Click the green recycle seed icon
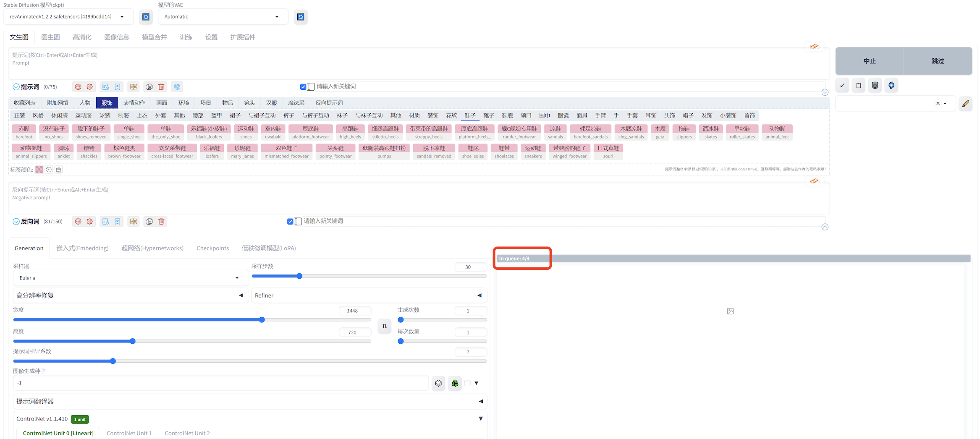Image resolution: width=980 pixels, height=439 pixels. pyautogui.click(x=455, y=383)
